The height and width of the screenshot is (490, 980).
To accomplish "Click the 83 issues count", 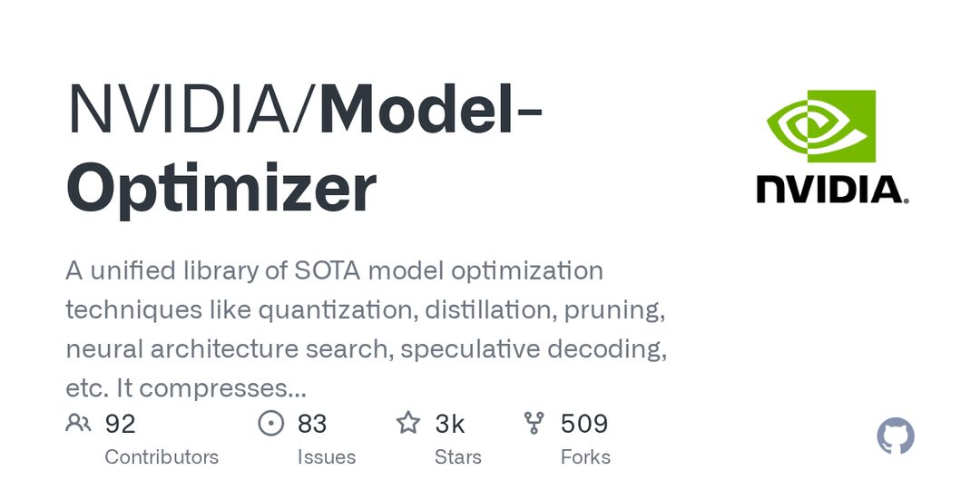I will pos(312,424).
